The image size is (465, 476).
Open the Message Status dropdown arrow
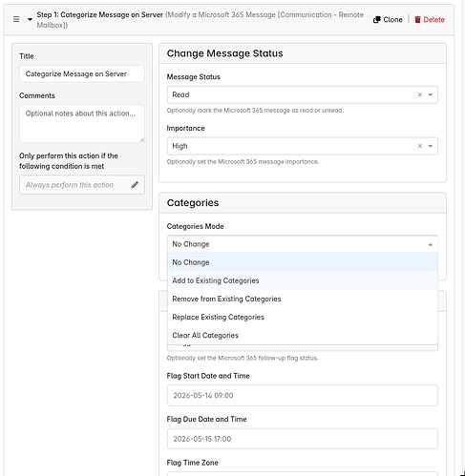tap(431, 94)
